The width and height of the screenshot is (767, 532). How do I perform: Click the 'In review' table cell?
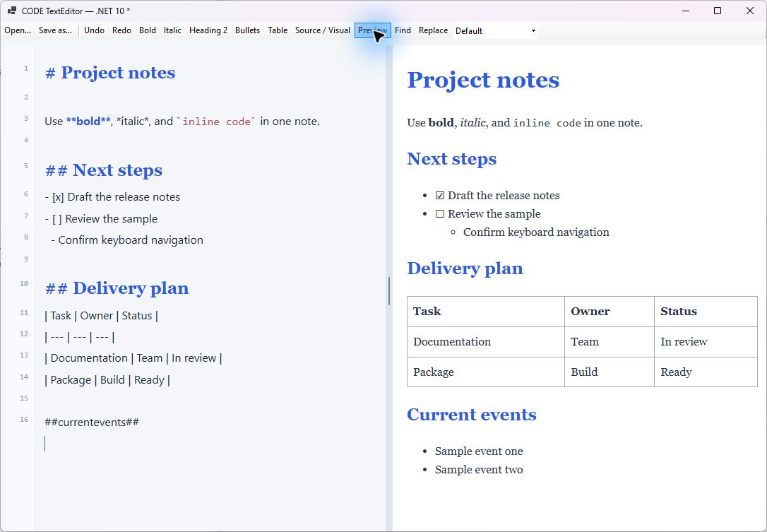point(706,342)
